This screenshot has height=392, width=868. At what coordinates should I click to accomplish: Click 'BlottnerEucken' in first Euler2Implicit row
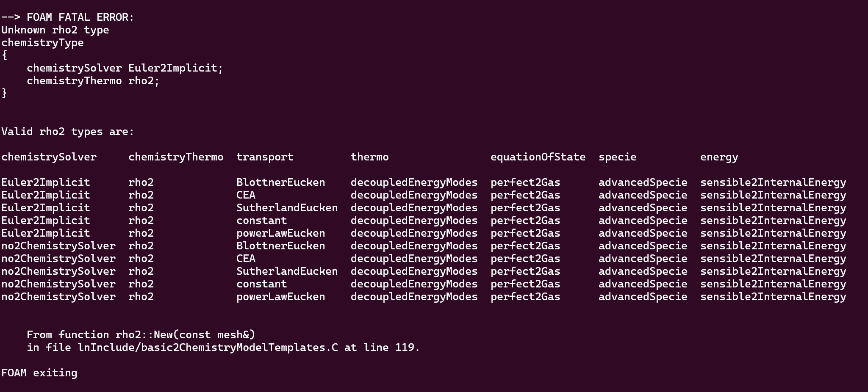[x=280, y=182]
